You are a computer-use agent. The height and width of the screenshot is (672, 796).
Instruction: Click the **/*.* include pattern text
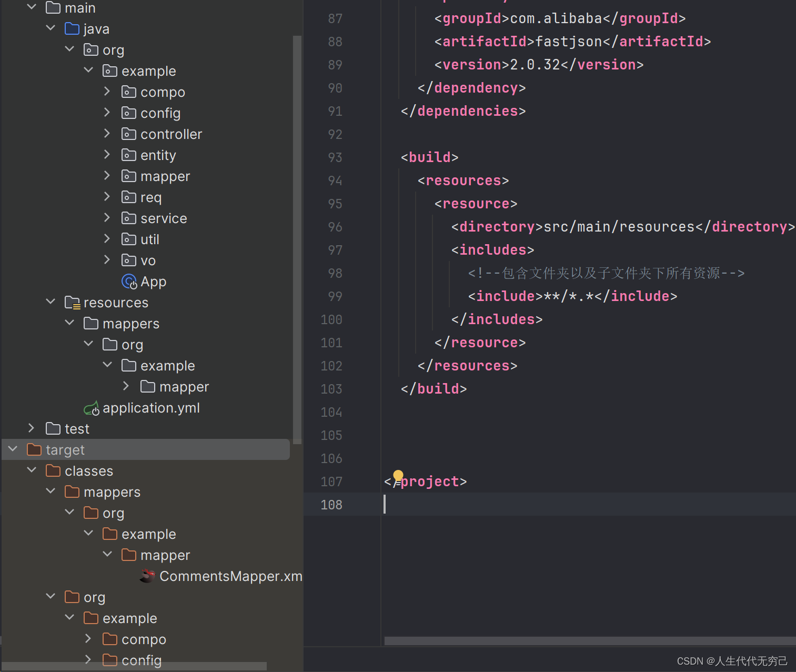coord(569,296)
